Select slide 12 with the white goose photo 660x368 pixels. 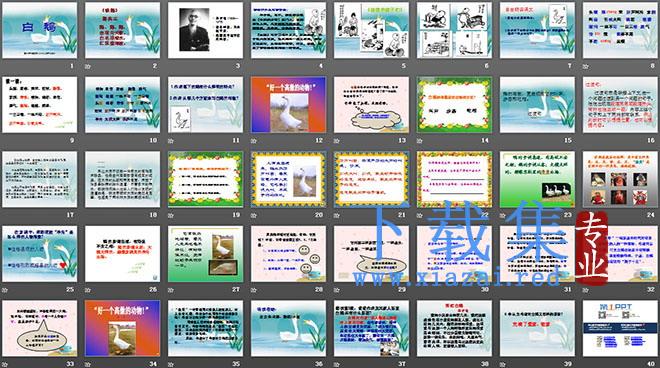point(288,105)
